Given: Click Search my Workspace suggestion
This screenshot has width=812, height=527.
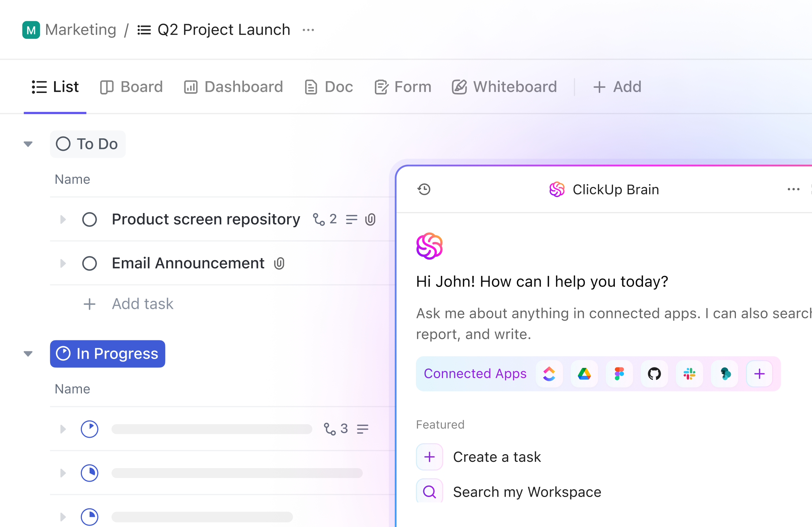Looking at the screenshot, I should tap(527, 492).
